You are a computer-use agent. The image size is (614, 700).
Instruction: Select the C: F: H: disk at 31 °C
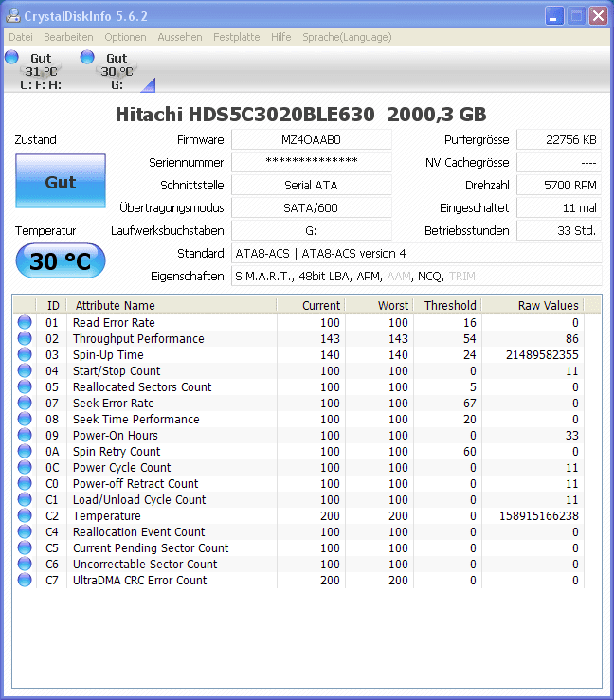[41, 71]
